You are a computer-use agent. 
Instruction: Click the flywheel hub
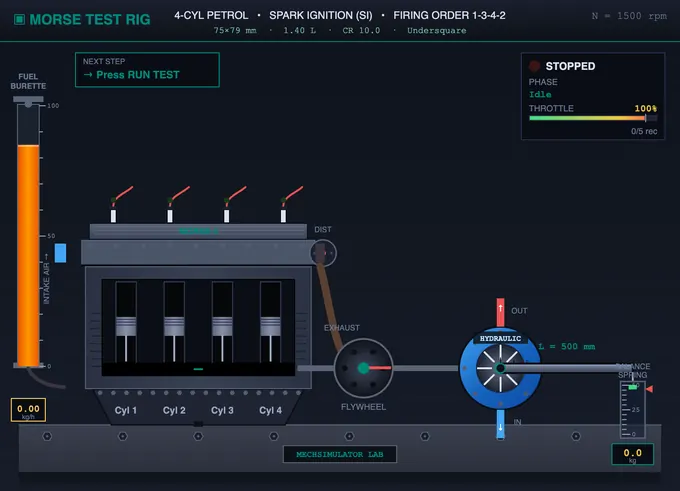point(363,368)
